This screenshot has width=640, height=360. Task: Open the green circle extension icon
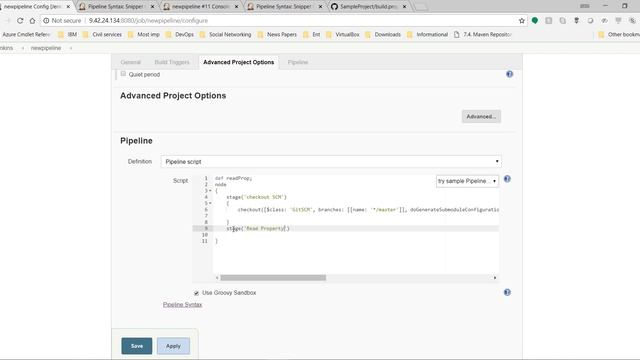tap(535, 20)
